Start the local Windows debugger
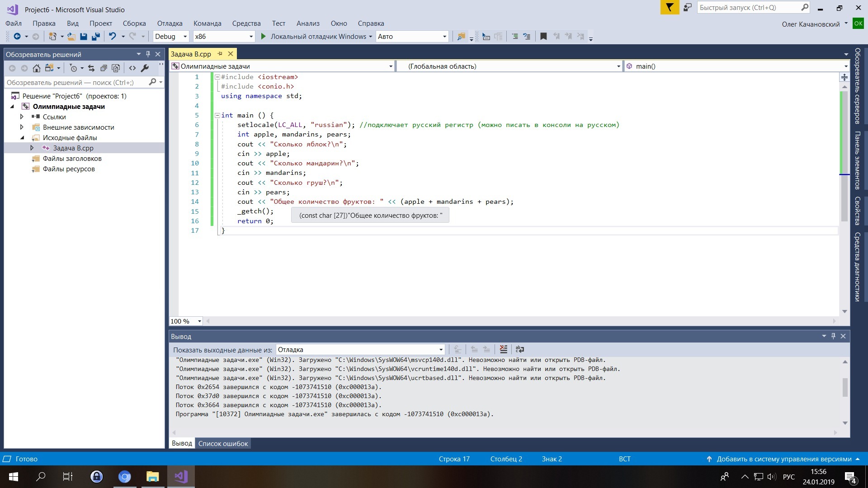Image resolution: width=868 pixels, height=488 pixels. (264, 37)
